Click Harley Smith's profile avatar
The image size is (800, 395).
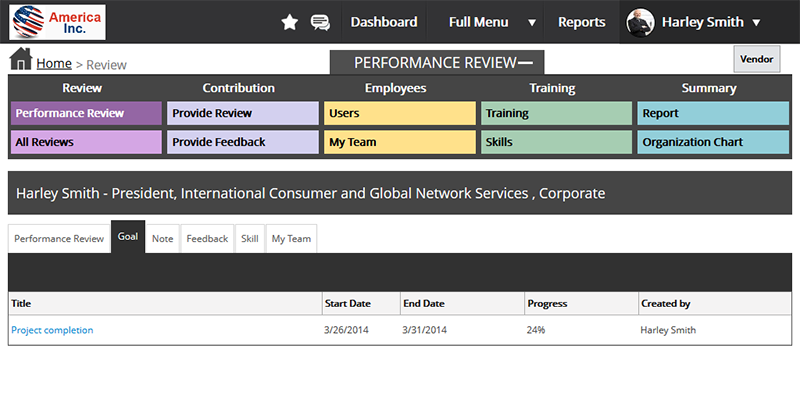pos(640,22)
